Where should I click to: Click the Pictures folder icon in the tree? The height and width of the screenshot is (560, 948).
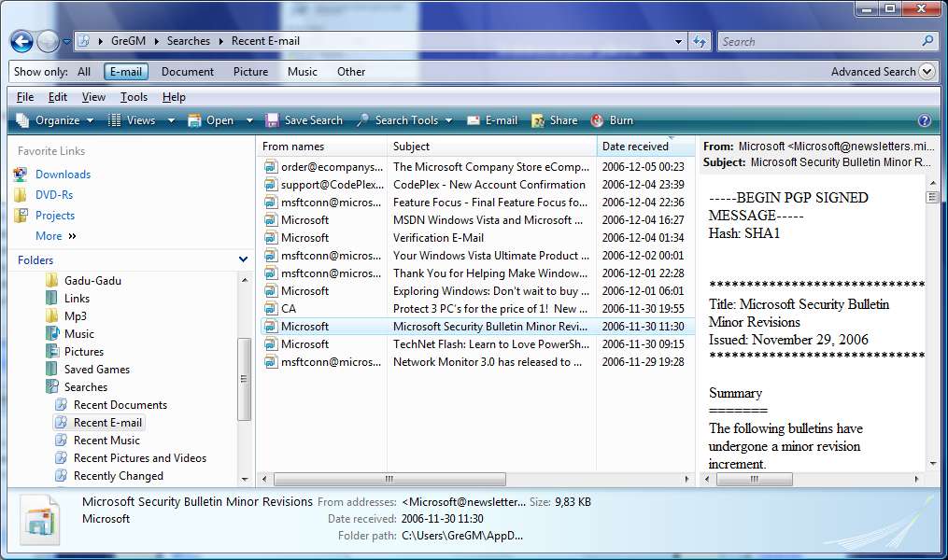(52, 351)
